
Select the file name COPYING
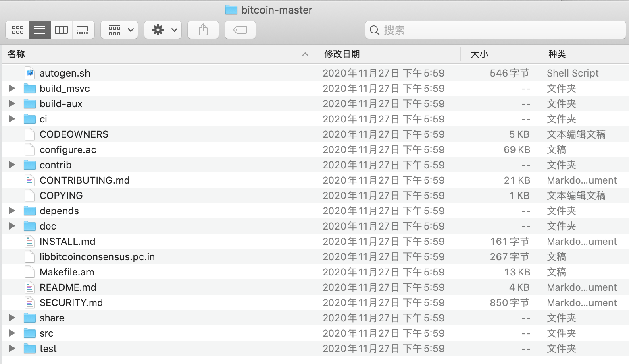61,195
